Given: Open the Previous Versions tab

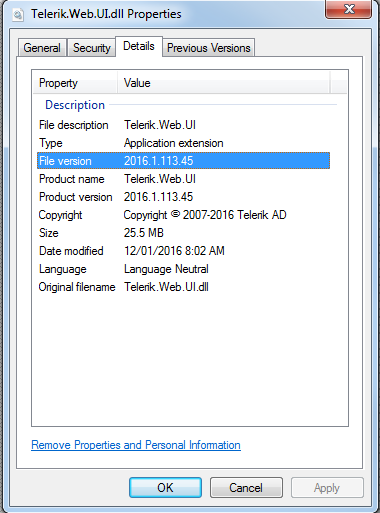Looking at the screenshot, I should (x=209, y=48).
